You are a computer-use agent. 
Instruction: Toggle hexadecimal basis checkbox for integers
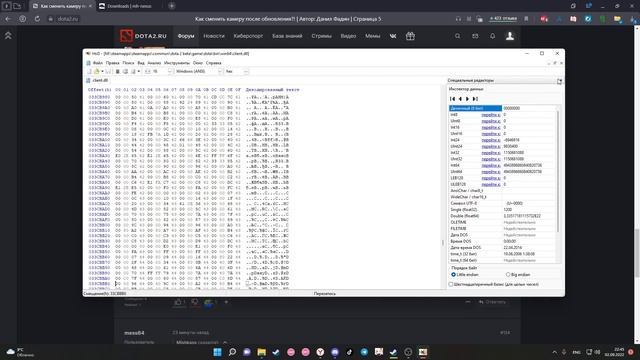(451, 284)
